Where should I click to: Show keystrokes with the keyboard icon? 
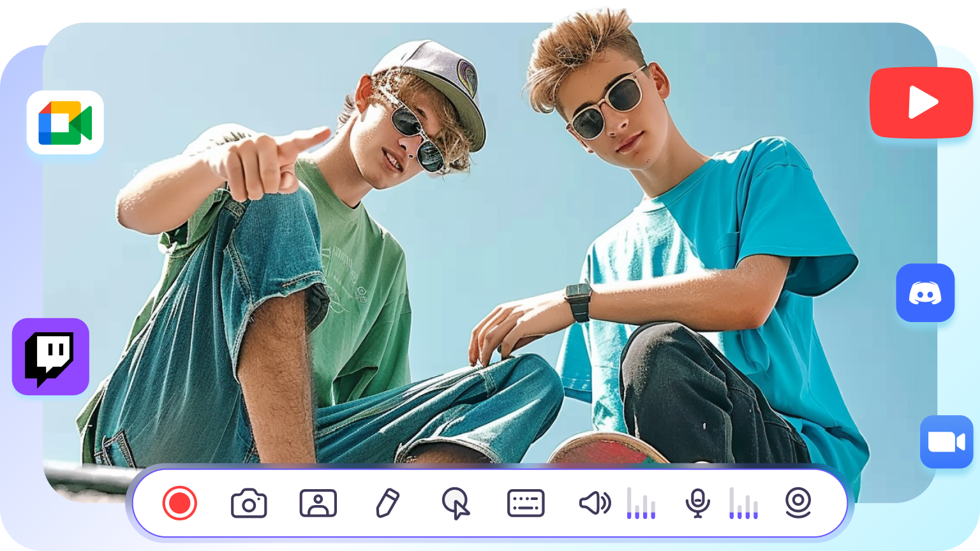pos(526,503)
